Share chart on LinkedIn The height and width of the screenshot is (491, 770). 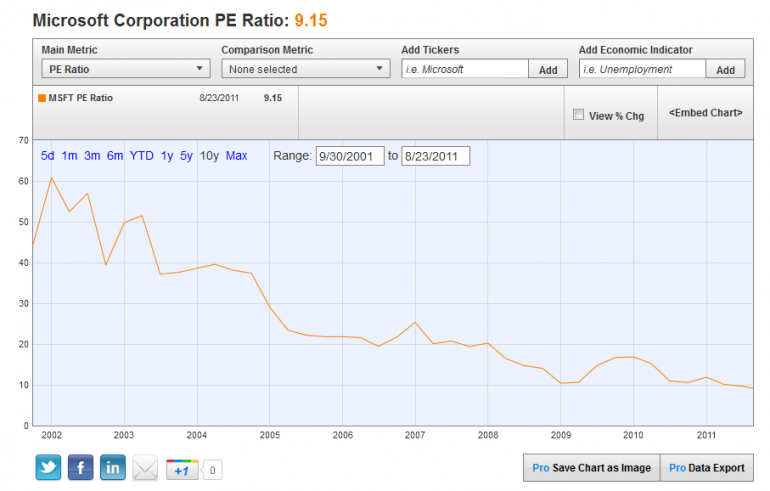(112, 467)
